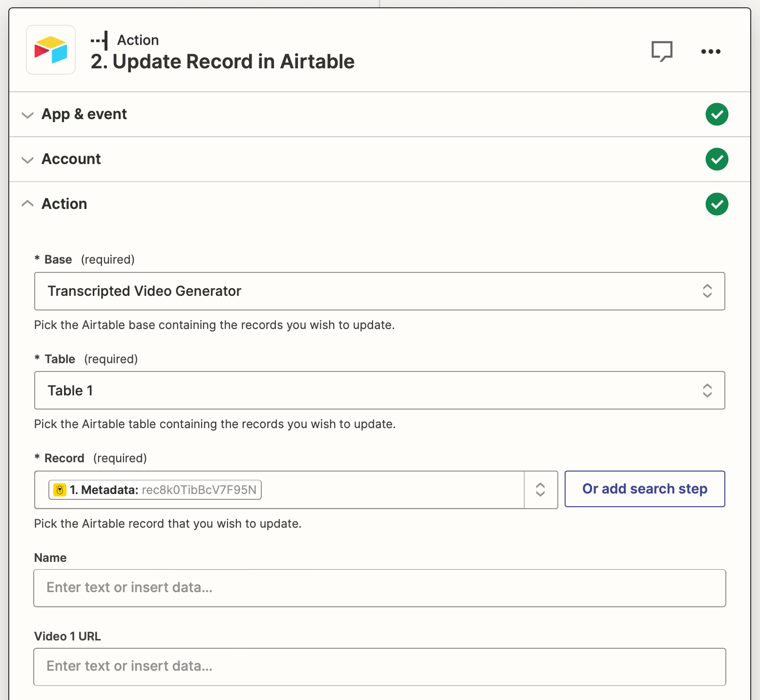Click Or add search step
760x700 pixels.
pyautogui.click(x=644, y=489)
